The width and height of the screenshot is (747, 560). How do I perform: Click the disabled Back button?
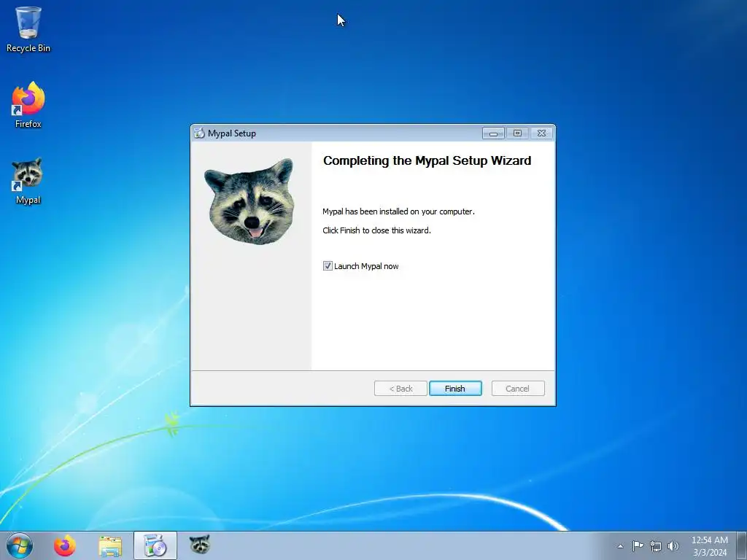tap(400, 389)
